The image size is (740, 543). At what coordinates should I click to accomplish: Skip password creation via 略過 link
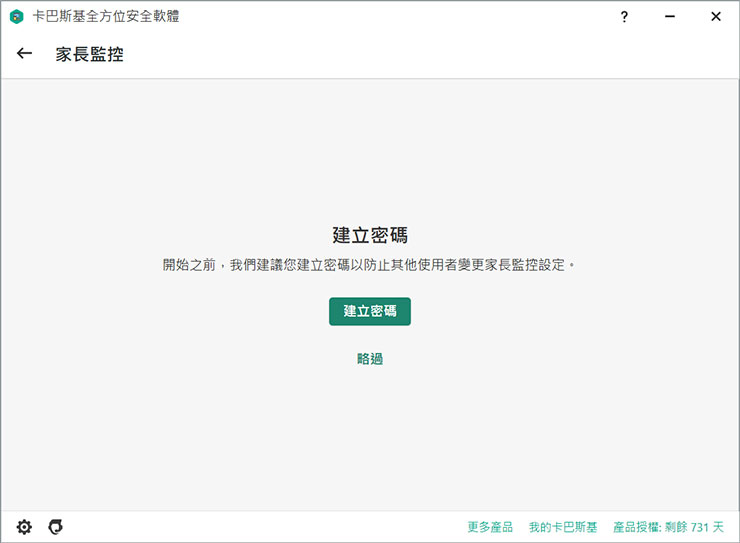(370, 359)
